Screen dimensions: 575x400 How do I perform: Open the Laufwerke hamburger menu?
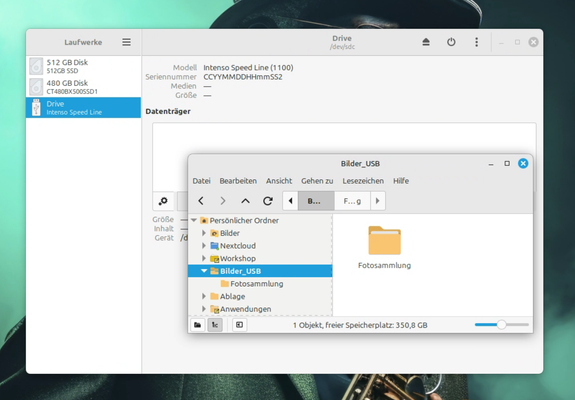point(126,42)
